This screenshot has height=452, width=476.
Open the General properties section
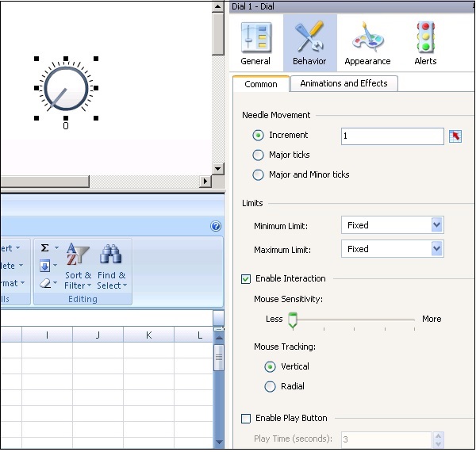pos(255,43)
